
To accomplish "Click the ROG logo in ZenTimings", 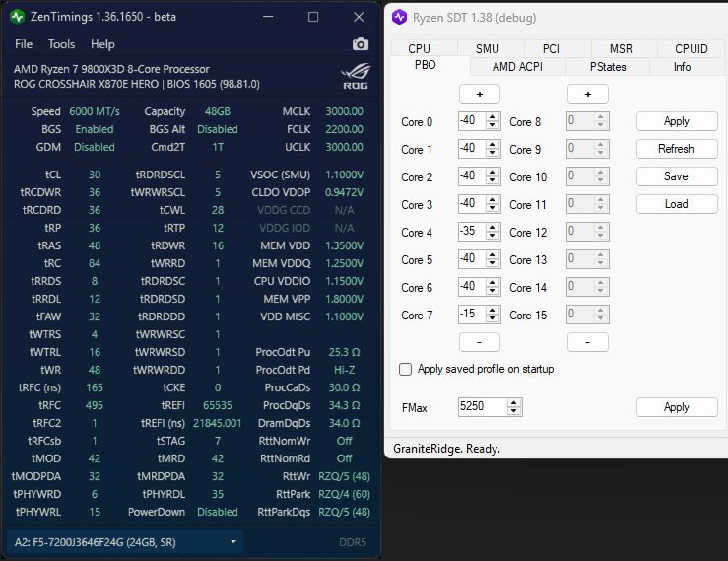I will [x=356, y=76].
